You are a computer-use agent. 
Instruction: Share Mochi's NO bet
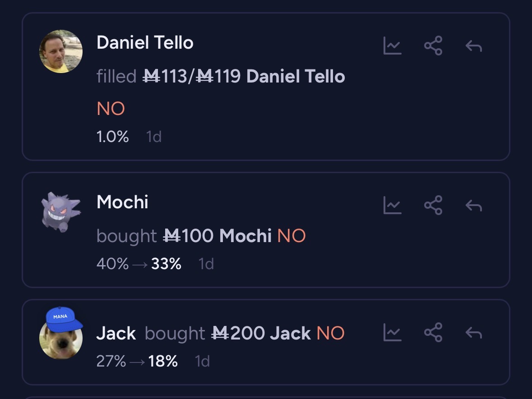(x=433, y=205)
